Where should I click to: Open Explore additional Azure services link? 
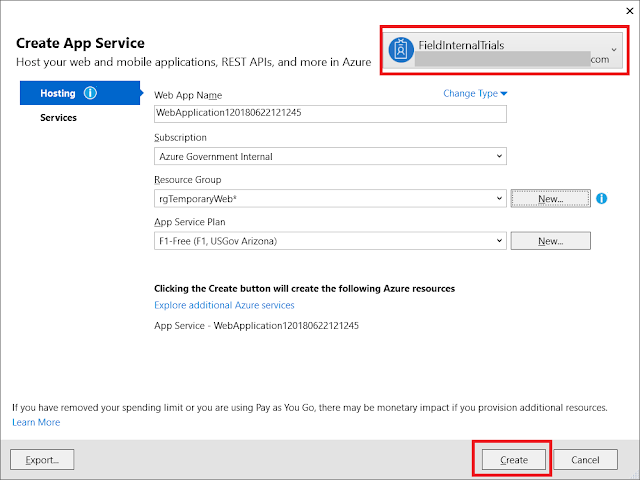(224, 305)
